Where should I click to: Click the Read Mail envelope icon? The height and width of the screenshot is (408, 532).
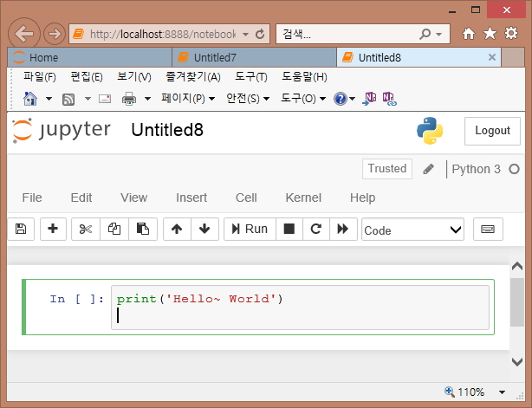pos(105,99)
